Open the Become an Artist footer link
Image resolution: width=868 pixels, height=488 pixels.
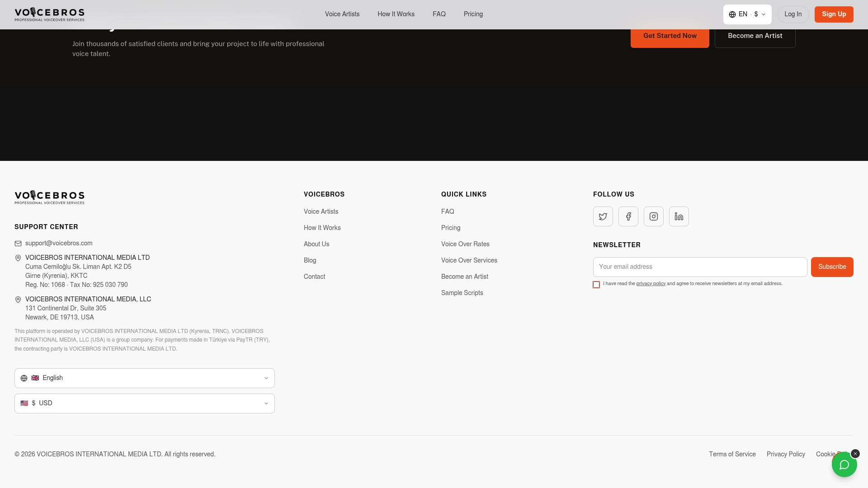point(465,277)
